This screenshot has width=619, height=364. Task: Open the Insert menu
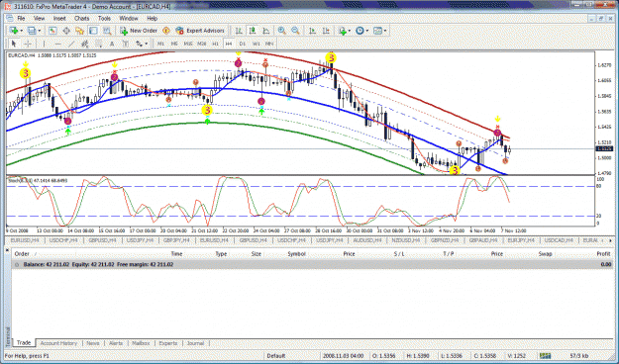point(59,19)
